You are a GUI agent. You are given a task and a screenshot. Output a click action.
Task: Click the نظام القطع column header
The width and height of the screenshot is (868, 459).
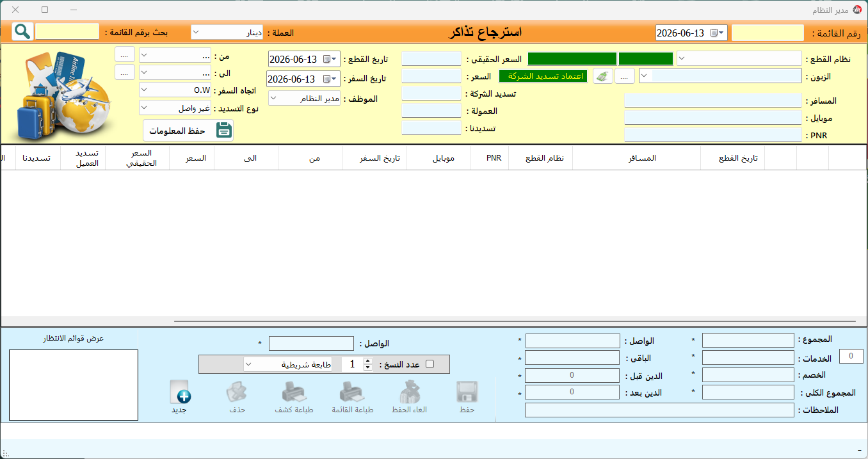[x=541, y=158]
